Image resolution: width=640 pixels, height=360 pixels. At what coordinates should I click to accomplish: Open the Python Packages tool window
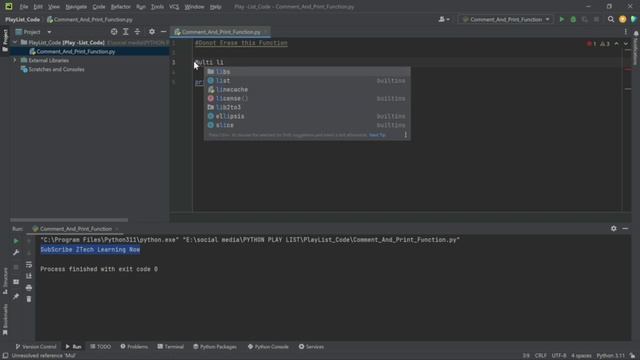tap(215, 347)
